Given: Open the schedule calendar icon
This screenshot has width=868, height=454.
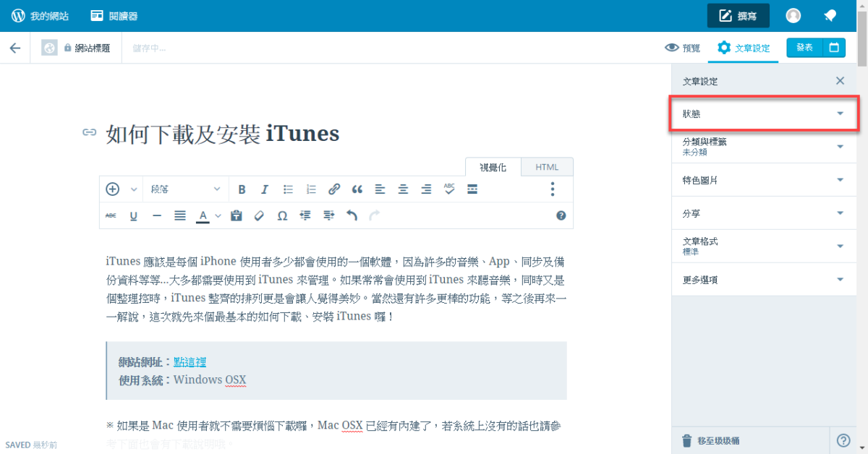Looking at the screenshot, I should (x=835, y=48).
